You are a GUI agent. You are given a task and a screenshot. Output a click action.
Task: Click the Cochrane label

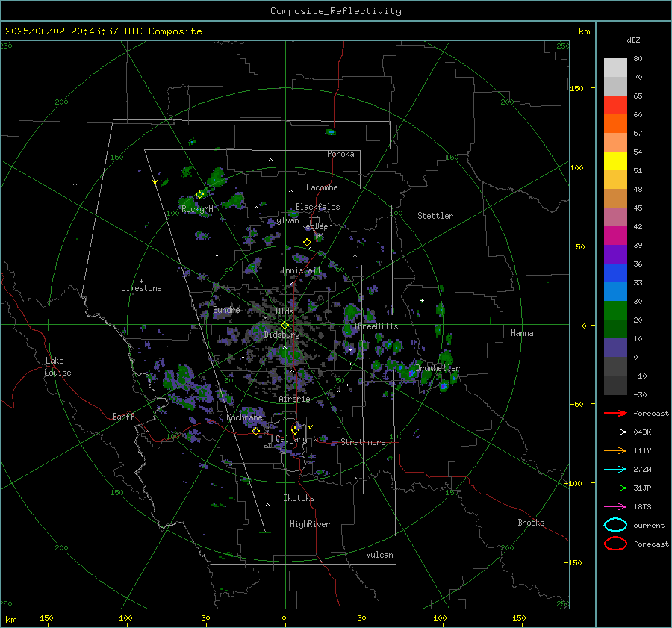pyautogui.click(x=244, y=417)
